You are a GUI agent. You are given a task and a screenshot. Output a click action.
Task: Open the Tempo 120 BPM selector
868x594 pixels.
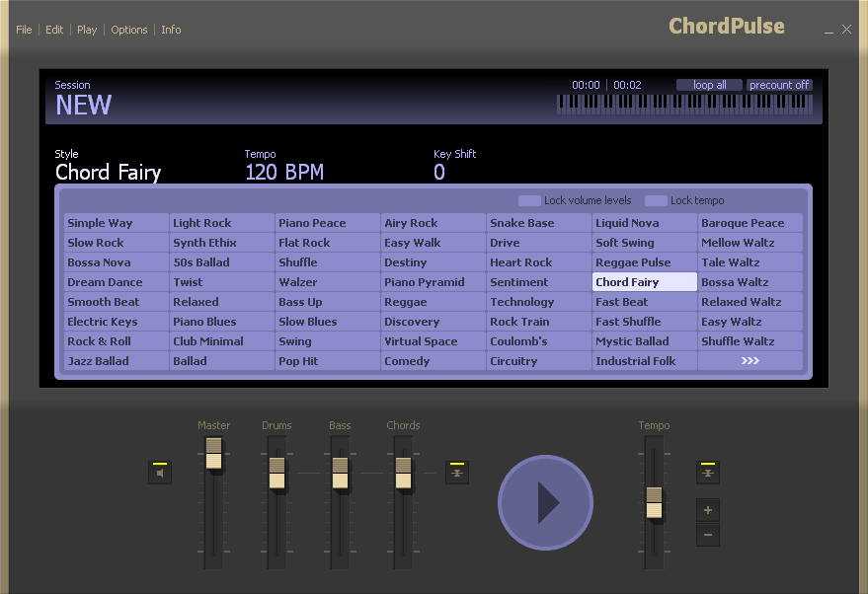284,173
